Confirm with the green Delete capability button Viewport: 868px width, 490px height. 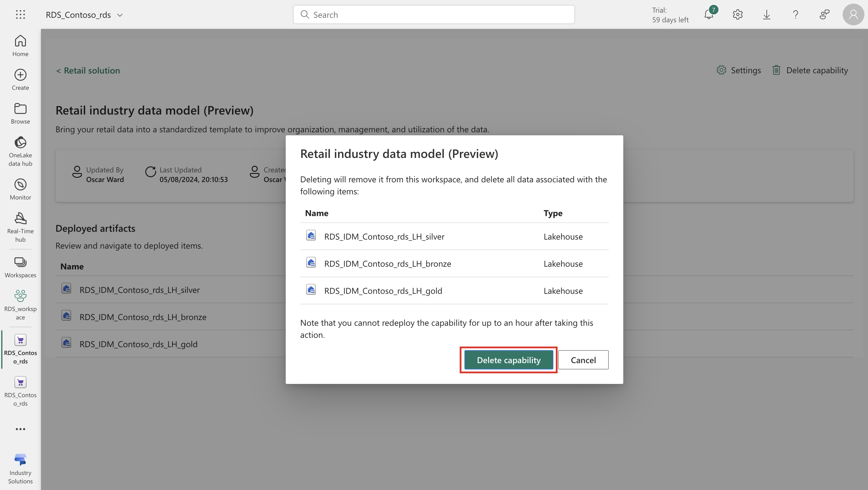pyautogui.click(x=508, y=360)
